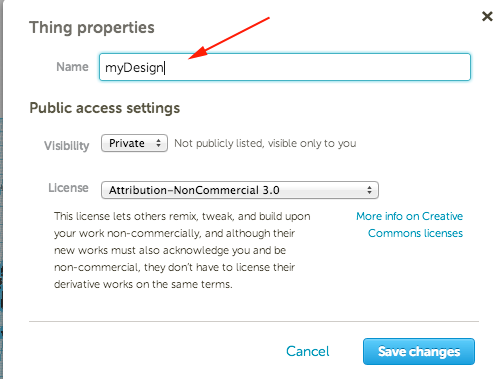The width and height of the screenshot is (501, 379).
Task: Click the Thing properties heading
Action: (x=92, y=27)
